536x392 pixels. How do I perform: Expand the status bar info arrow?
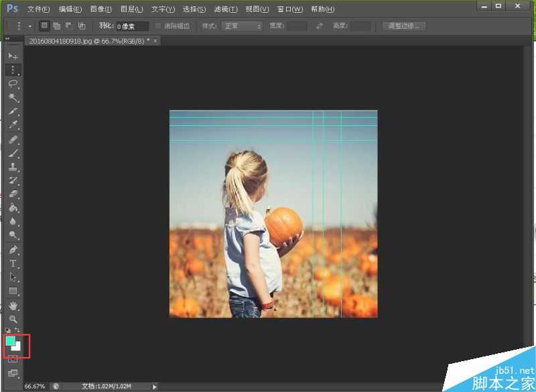click(155, 387)
